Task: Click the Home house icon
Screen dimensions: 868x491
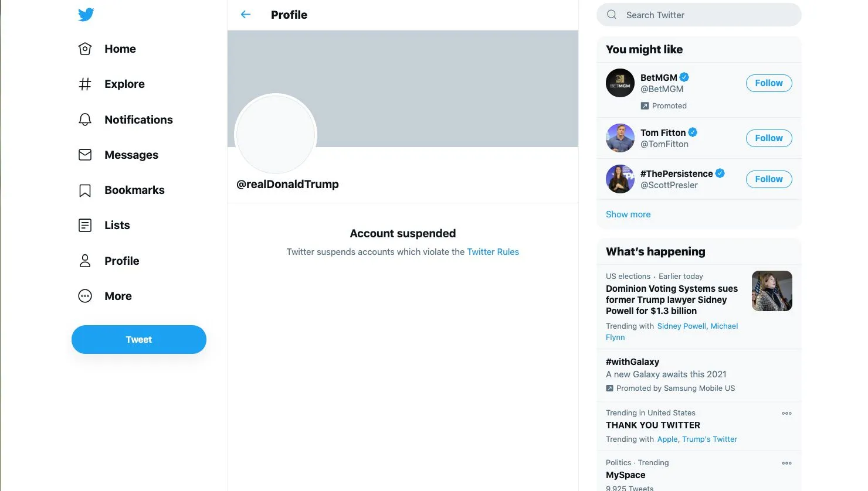Action: tap(85, 49)
